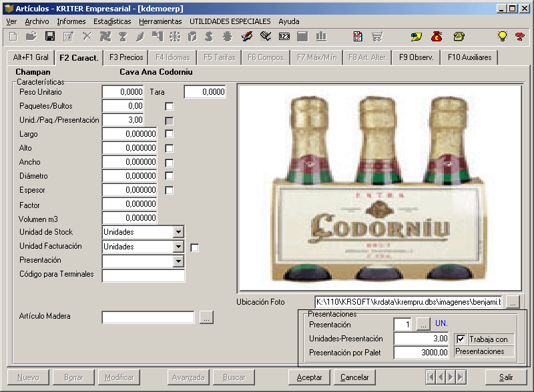Viewport: 534px width, 392px height.
Task: Uncheck Trabaja con Presentaciones
Action: pyautogui.click(x=461, y=339)
